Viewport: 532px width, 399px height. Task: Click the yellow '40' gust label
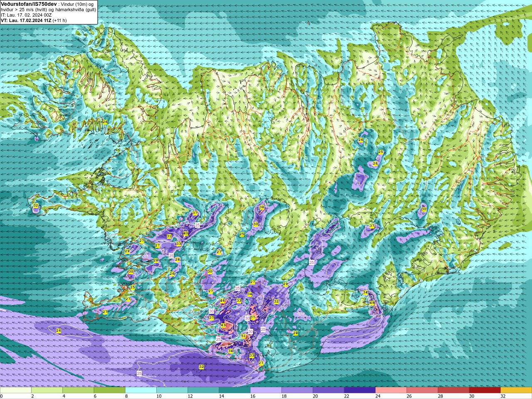pos(186,234)
